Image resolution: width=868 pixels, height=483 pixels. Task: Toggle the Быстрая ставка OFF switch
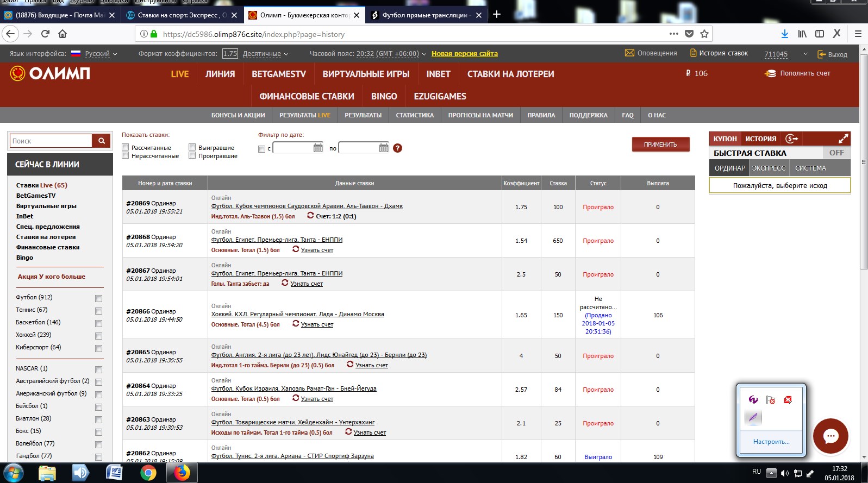pyautogui.click(x=836, y=153)
